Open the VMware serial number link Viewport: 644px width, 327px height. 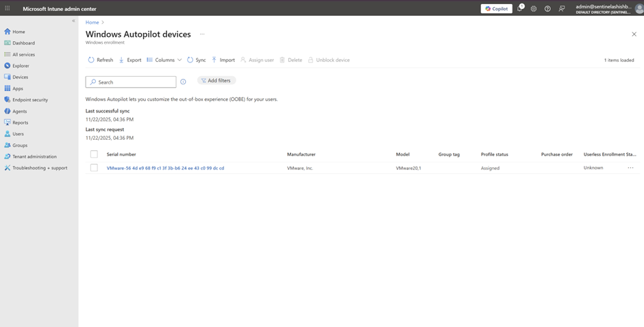point(165,168)
